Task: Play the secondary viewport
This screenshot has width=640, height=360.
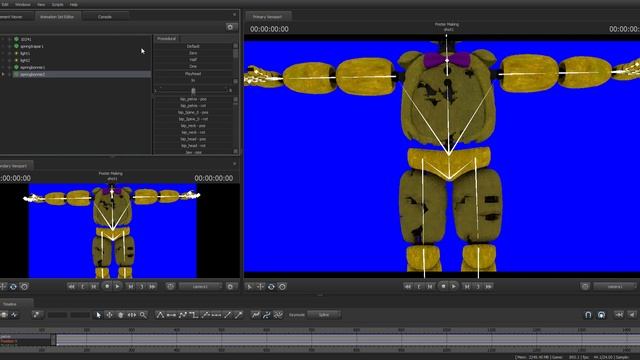Action: (x=118, y=287)
